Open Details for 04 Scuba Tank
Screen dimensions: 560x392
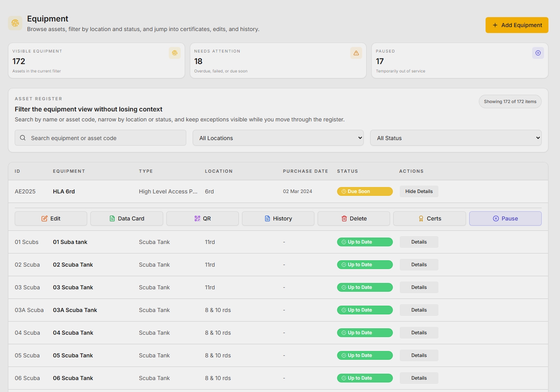(x=419, y=333)
